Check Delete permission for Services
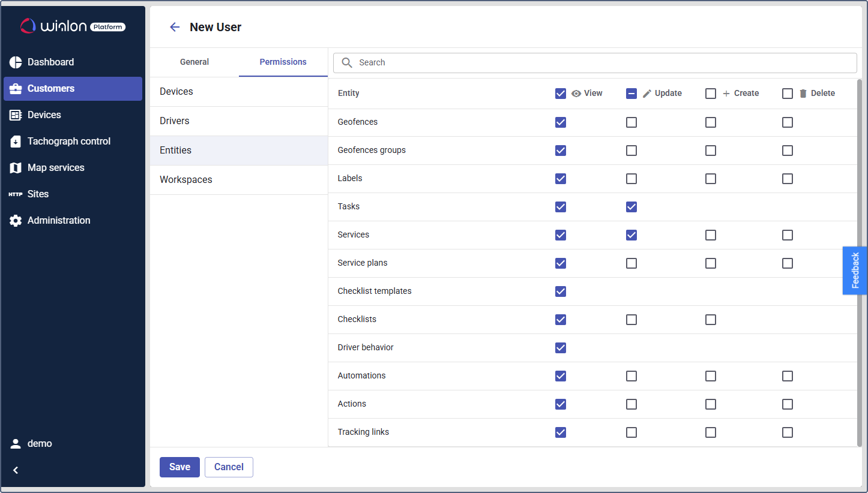The image size is (868, 493). (x=788, y=235)
